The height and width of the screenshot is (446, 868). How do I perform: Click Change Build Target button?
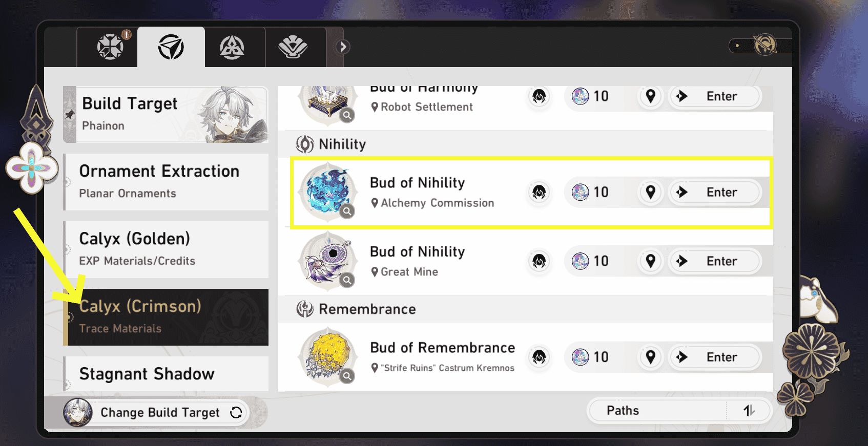(159, 413)
